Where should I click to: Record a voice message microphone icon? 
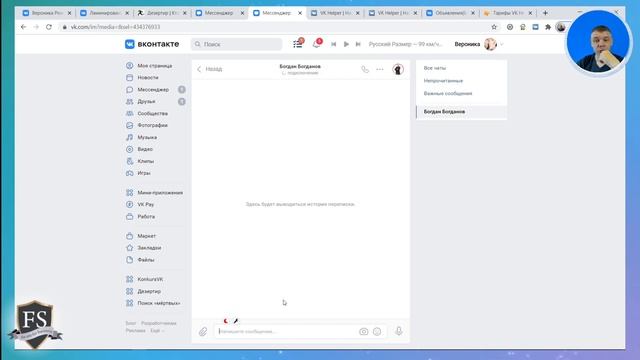coord(399,331)
